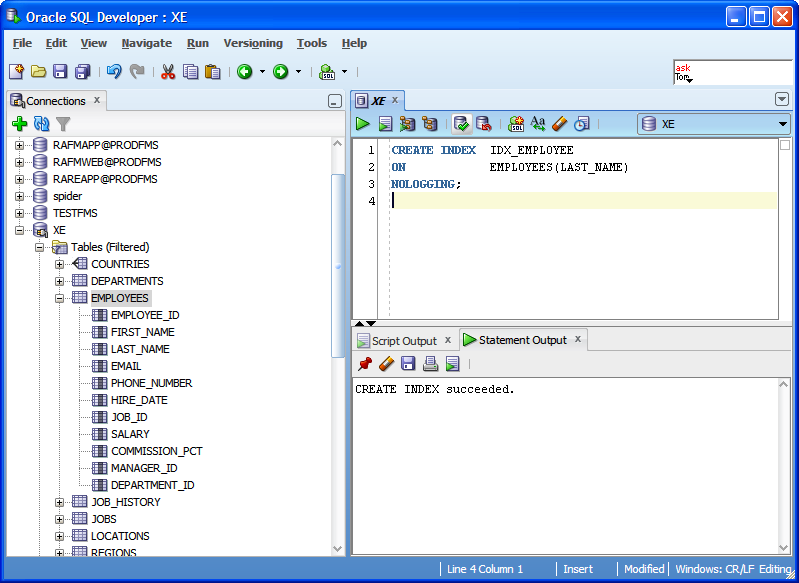This screenshot has width=799, height=583.
Task: Click the Unshared SQL Worksheet icon
Action: (516, 124)
